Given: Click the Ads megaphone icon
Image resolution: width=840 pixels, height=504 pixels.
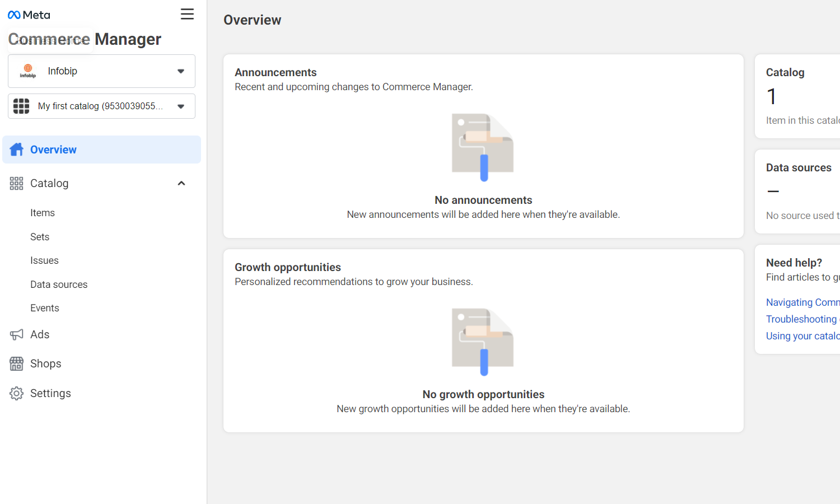Looking at the screenshot, I should pos(16,334).
